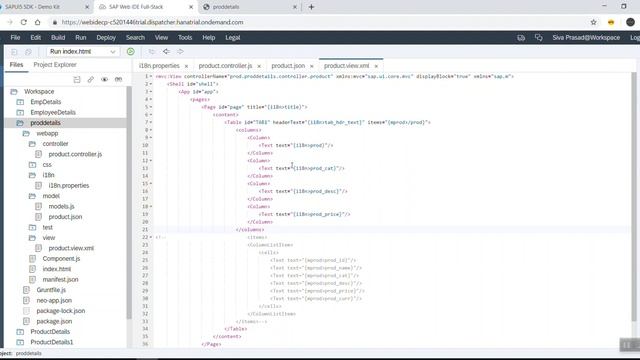Image resolution: width=640 pixels, height=360 pixels.
Task: Click the code editor vertical scrollbar
Action: pos(633,196)
